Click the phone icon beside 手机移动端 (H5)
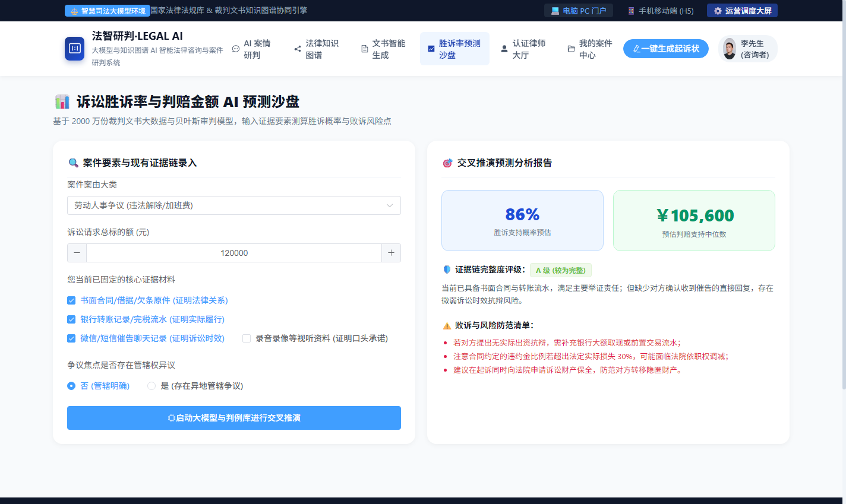Screen dimensions: 846x504 [632, 11]
